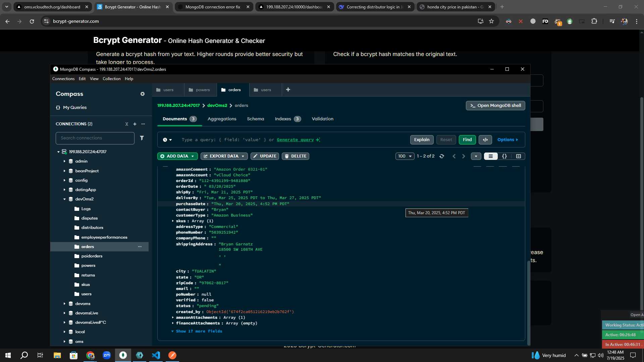Open Postman from the taskbar
644x362 pixels.
[x=172, y=355]
